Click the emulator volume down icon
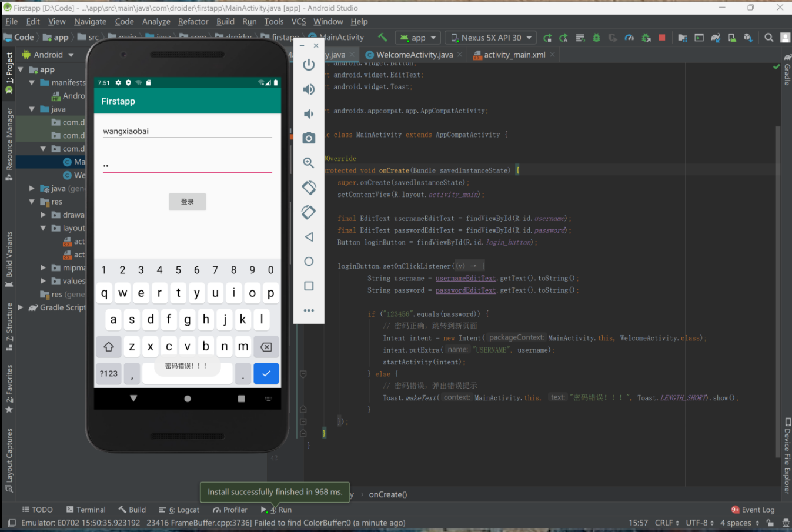The width and height of the screenshot is (792, 532). (x=309, y=113)
